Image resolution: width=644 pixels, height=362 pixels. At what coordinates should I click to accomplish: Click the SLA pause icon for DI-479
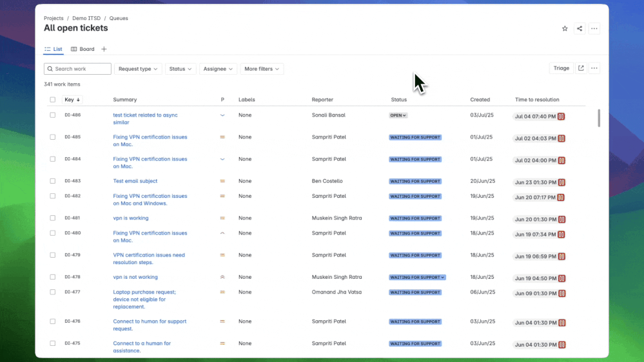coord(561,256)
